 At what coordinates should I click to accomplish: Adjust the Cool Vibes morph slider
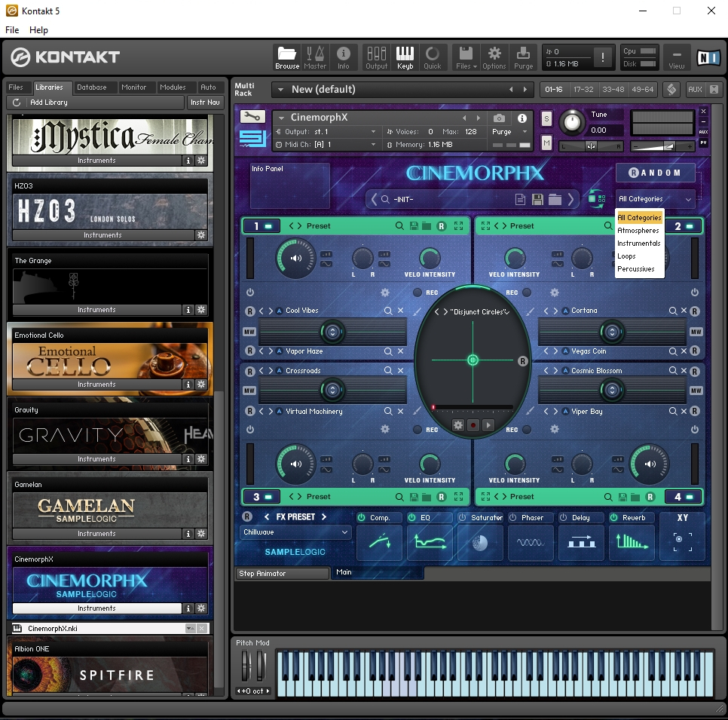[x=332, y=332]
